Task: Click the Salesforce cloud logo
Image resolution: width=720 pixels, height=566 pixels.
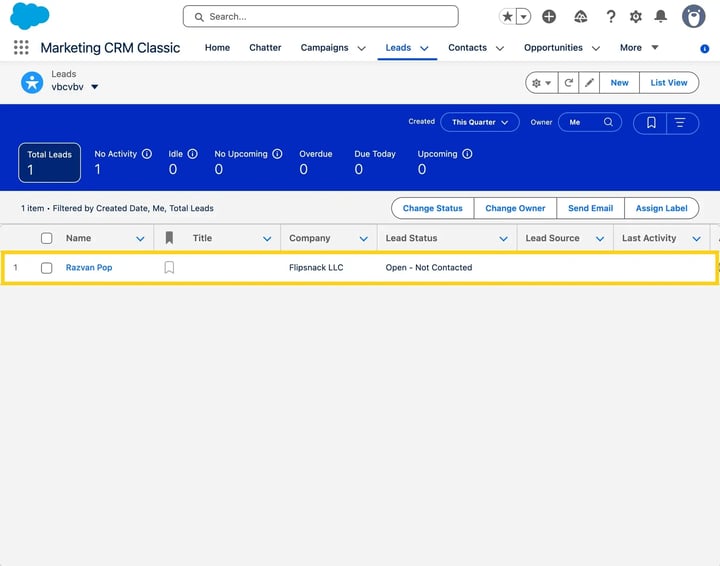Action: [29, 16]
